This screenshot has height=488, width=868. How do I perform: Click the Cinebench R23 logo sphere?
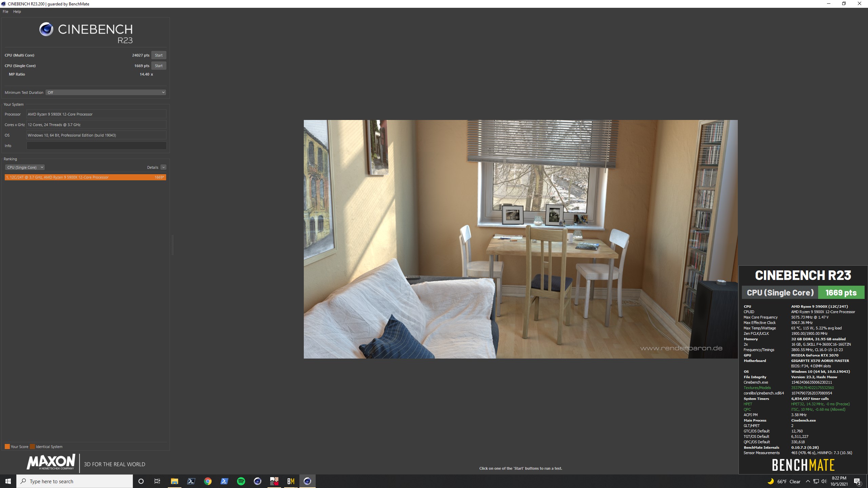pyautogui.click(x=46, y=29)
